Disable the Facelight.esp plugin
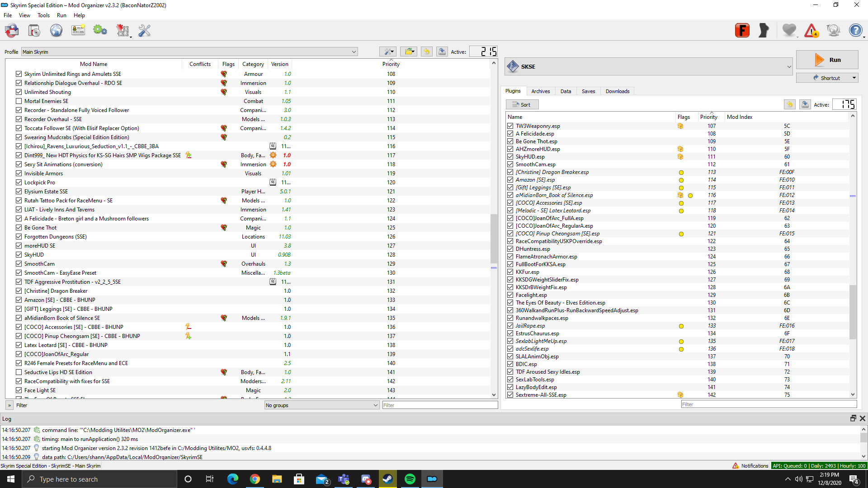The image size is (868, 488). pos(510,295)
